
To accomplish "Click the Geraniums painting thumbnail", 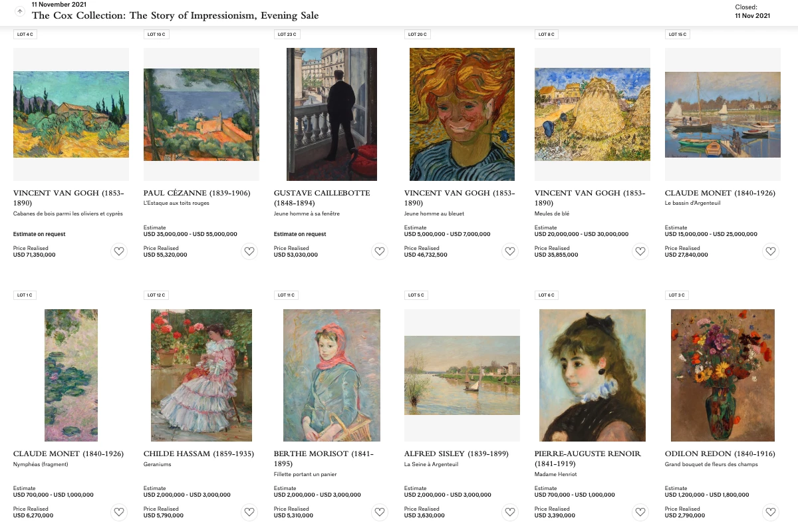I will coord(201,374).
